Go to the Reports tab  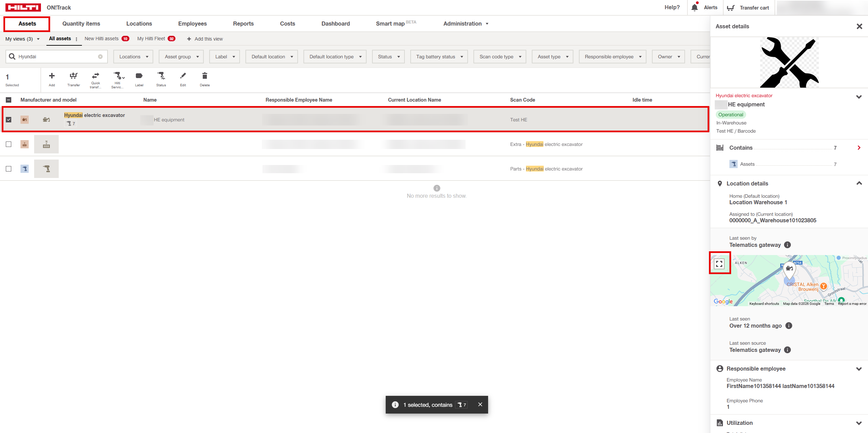coord(243,24)
